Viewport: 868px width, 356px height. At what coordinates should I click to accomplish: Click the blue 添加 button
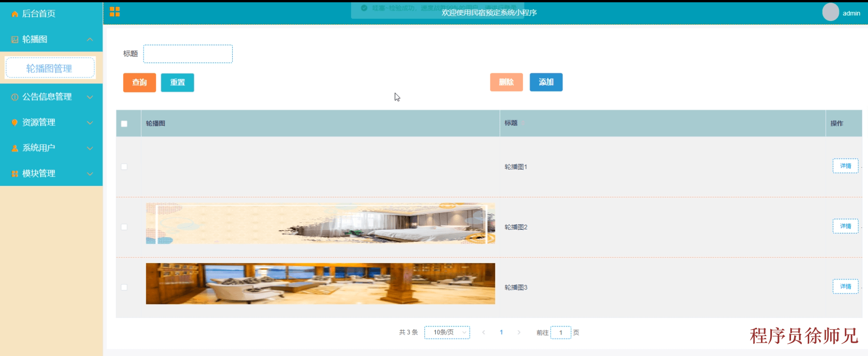pyautogui.click(x=546, y=82)
